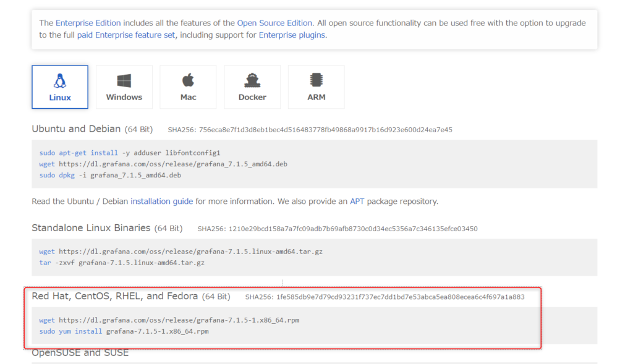Follow the Open Source Edition link
633x364 pixels.
point(274,23)
